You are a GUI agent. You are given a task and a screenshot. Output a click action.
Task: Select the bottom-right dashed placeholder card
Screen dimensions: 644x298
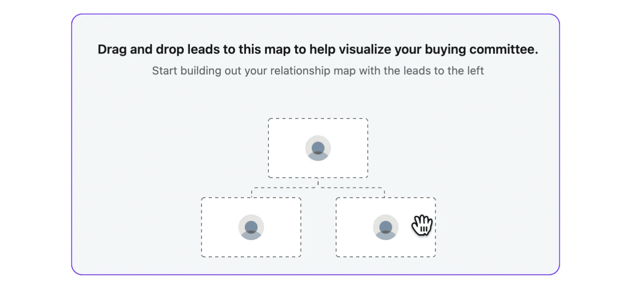tap(386, 227)
